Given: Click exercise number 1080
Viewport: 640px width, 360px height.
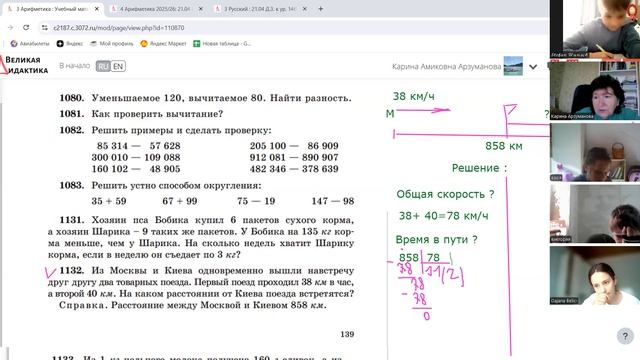Looking at the screenshot, I should point(72,98).
